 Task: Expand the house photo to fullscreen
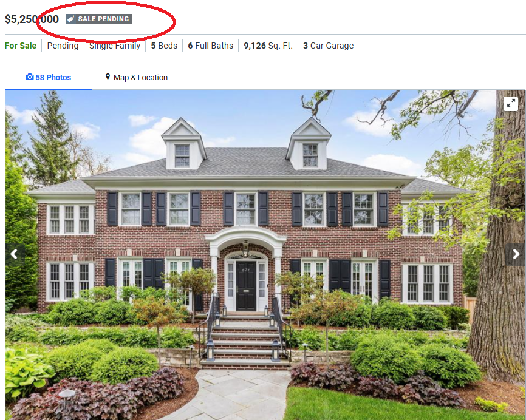click(511, 104)
